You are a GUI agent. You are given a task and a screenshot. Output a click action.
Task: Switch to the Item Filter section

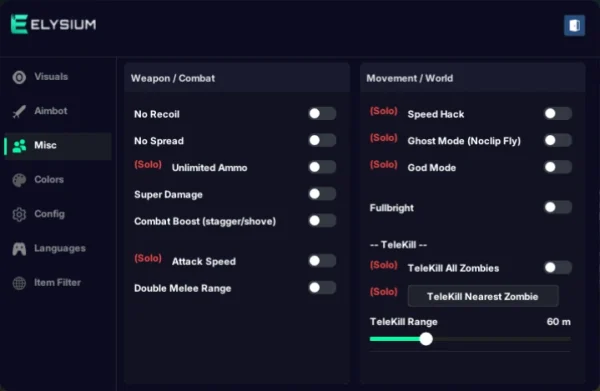[x=58, y=283]
